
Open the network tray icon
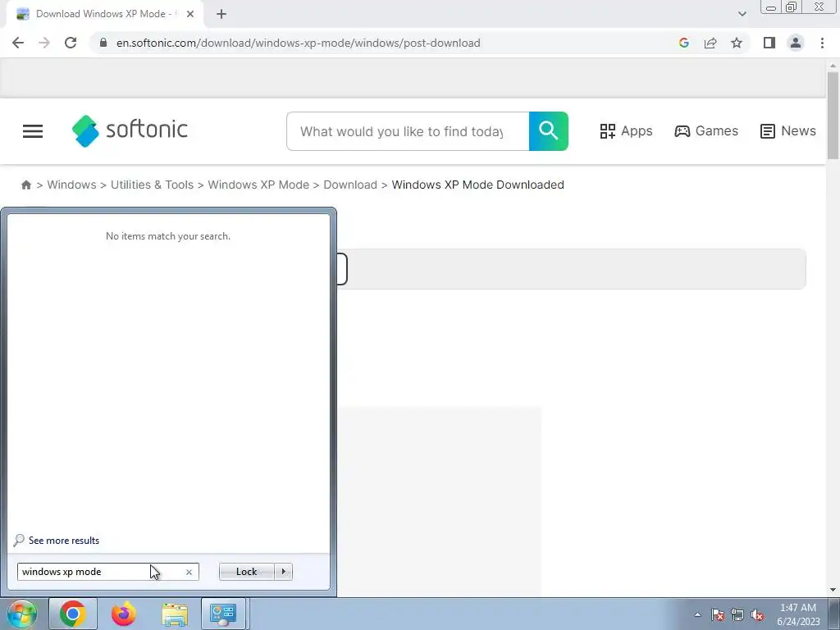[737, 614]
